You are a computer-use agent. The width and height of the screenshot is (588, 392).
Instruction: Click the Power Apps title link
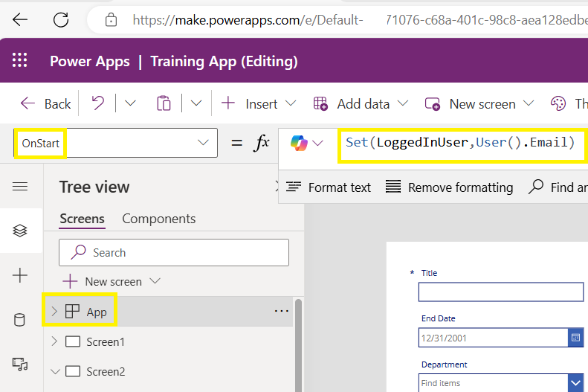coord(90,61)
